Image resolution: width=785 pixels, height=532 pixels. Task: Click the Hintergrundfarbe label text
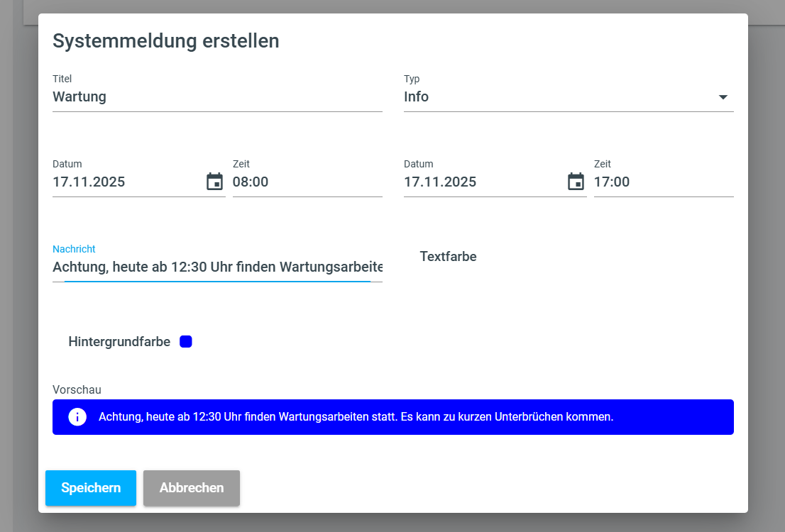point(119,342)
